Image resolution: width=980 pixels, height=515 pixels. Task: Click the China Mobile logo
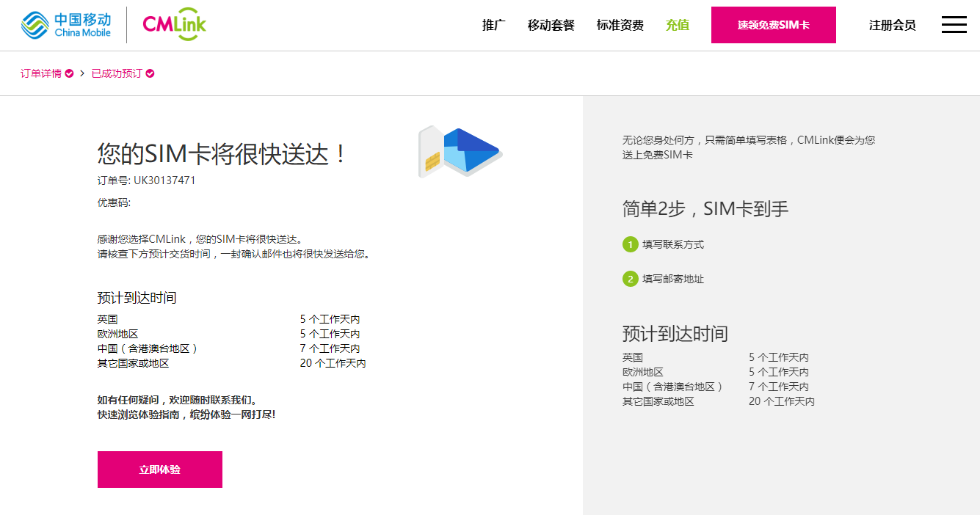pyautogui.click(x=66, y=24)
